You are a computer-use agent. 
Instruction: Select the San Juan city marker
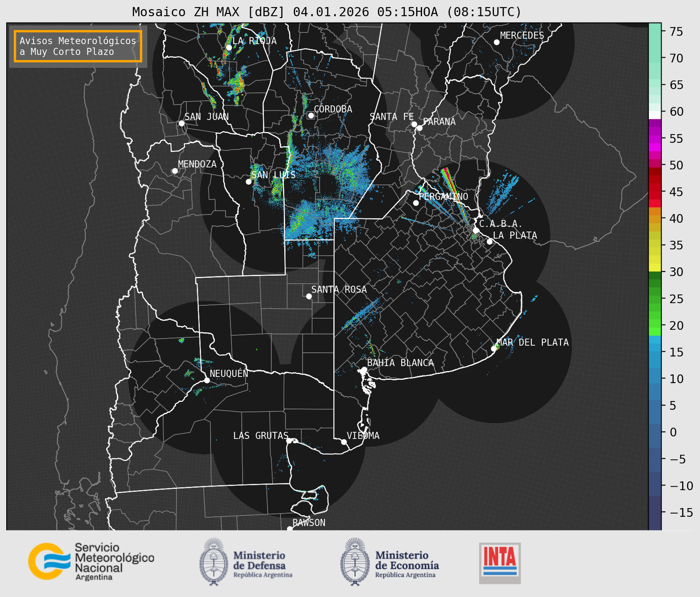tap(181, 123)
